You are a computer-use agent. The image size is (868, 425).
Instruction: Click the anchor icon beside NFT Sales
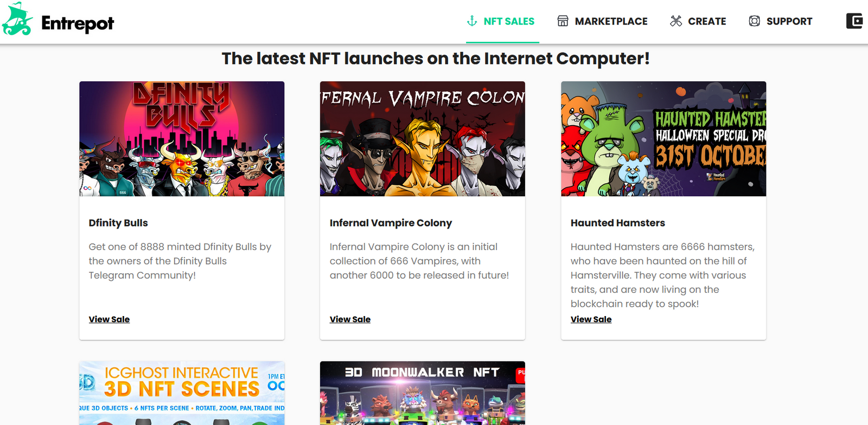(x=472, y=21)
